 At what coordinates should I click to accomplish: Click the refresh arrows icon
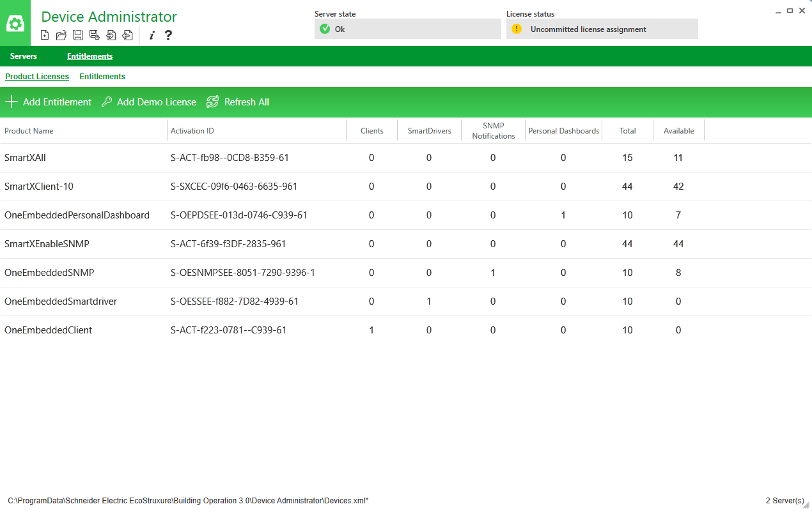[213, 102]
